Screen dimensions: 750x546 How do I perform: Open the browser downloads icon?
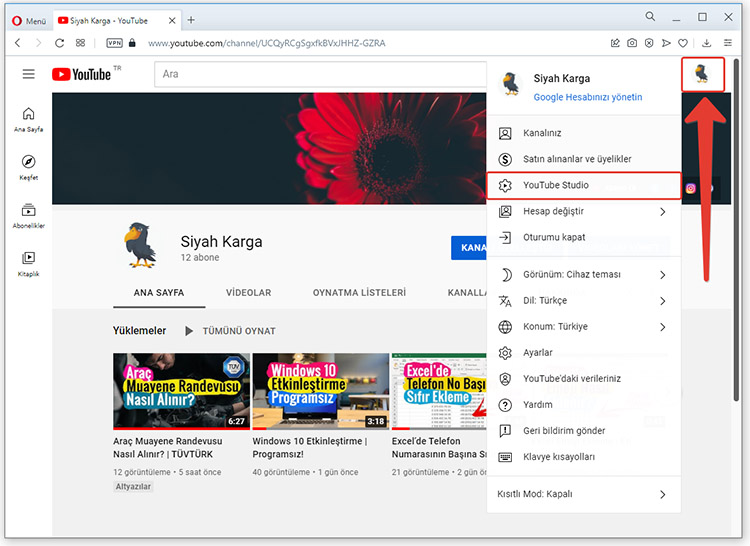[706, 43]
